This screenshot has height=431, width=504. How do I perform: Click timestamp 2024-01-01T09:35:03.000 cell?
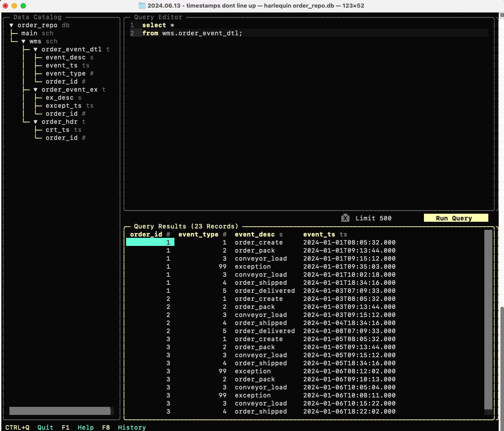coord(349,267)
